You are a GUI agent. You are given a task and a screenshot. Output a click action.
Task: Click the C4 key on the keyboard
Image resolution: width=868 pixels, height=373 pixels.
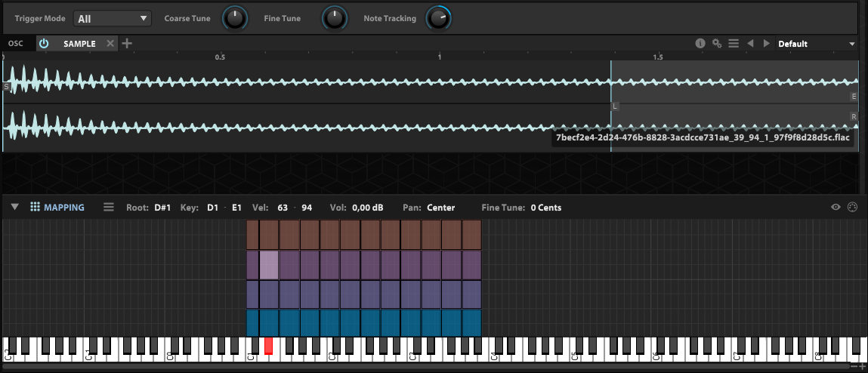point(494,357)
